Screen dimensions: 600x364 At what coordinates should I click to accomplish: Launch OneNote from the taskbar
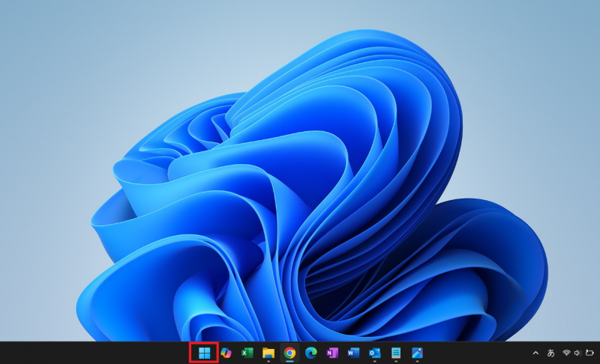coord(332,353)
